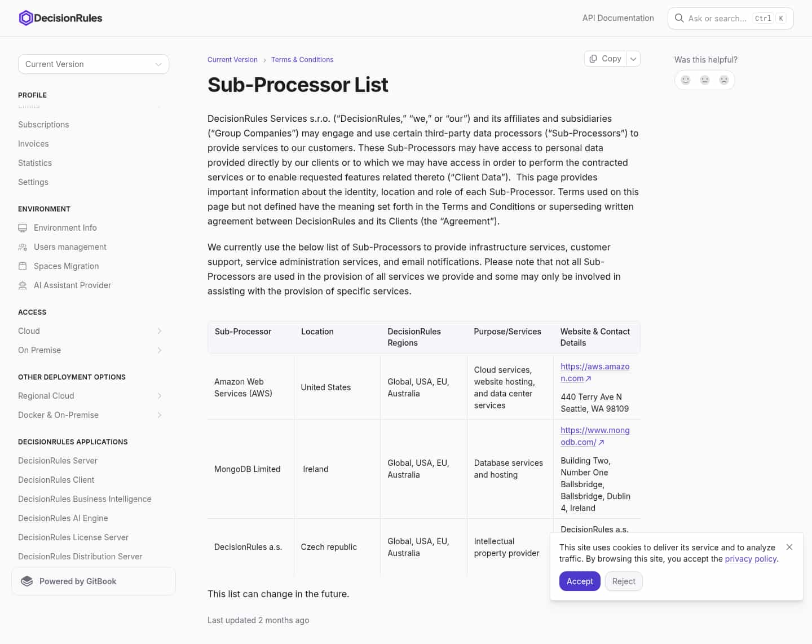This screenshot has width=812, height=644.
Task: Click the Current Version breadcrumb
Action: [232, 60]
